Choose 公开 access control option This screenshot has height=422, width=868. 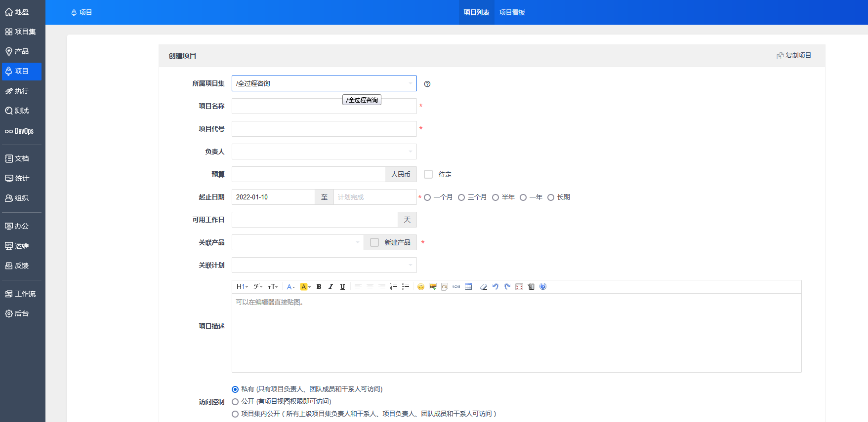(x=235, y=402)
